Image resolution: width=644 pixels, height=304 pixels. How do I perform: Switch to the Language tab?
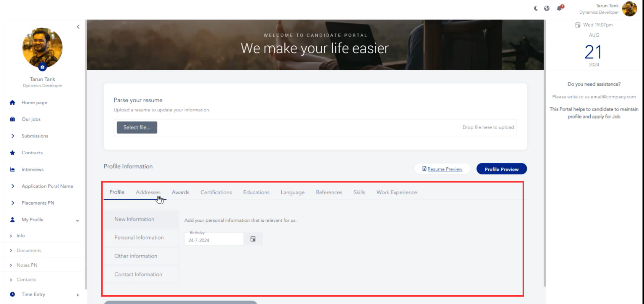[292, 192]
